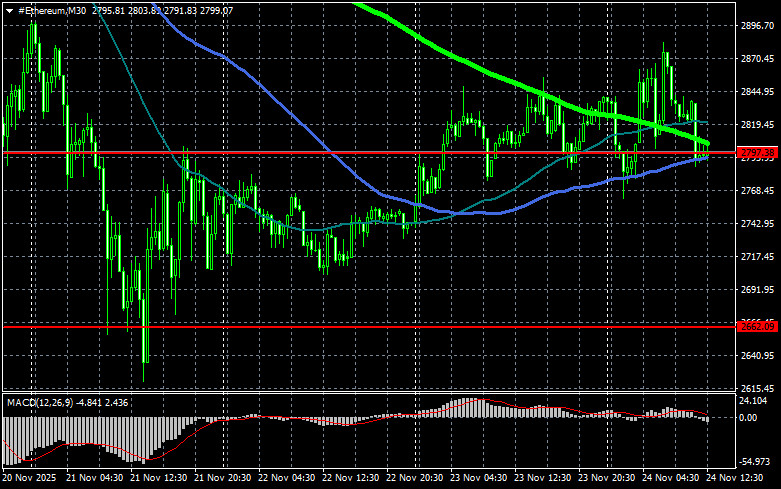Click the 2742.95 price scale value
The height and width of the screenshot is (489, 781).
point(758,224)
